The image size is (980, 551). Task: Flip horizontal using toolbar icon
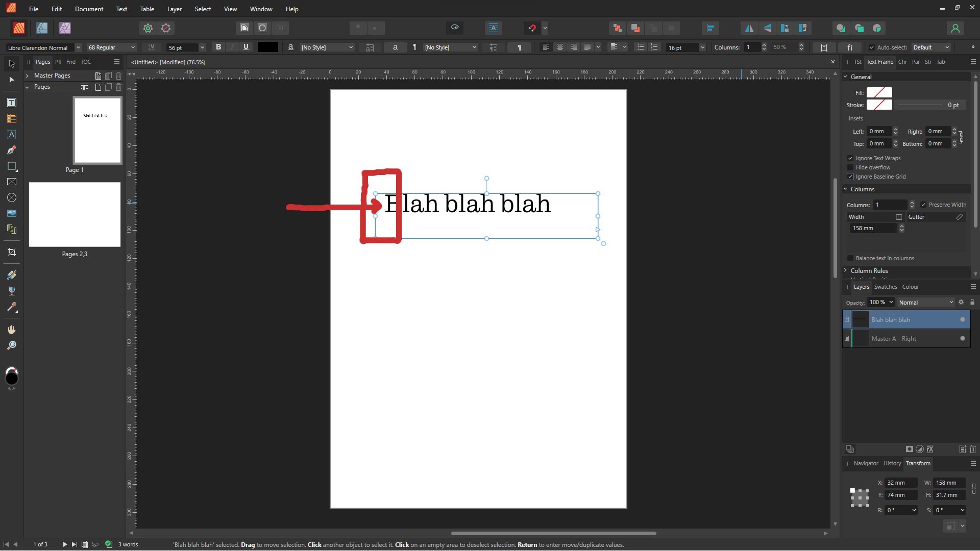(749, 28)
